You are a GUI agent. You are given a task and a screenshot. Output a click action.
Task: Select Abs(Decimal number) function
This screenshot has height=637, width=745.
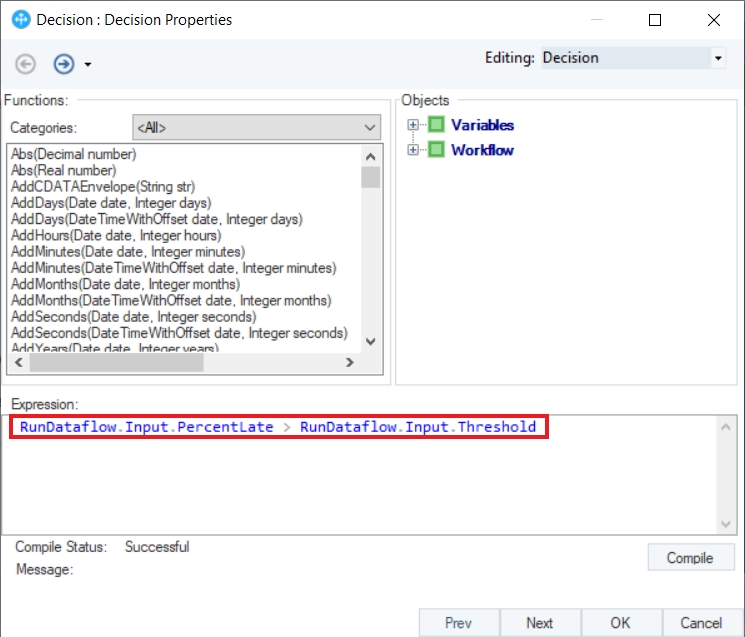pyautogui.click(x=74, y=154)
